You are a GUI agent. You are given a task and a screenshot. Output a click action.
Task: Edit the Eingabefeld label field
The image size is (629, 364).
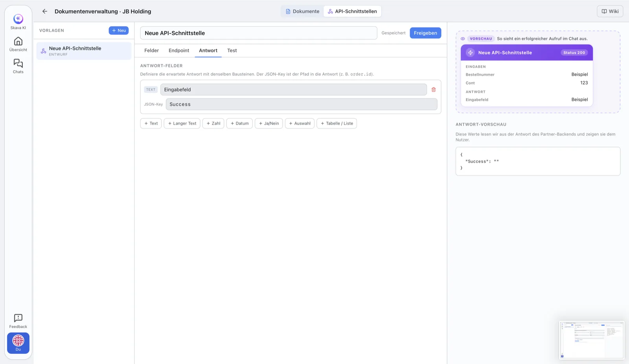coord(293,90)
